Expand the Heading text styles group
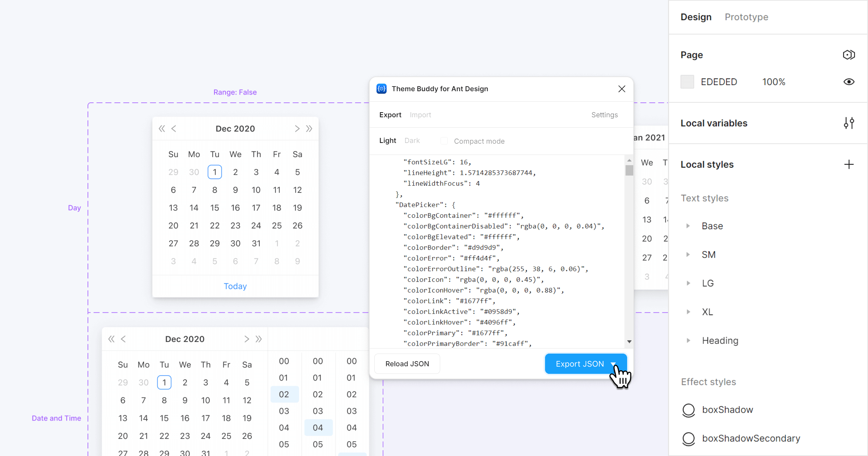 (x=688, y=341)
